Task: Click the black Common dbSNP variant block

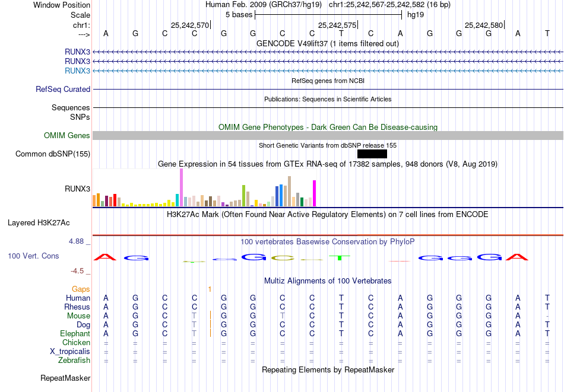Action: [x=372, y=154]
